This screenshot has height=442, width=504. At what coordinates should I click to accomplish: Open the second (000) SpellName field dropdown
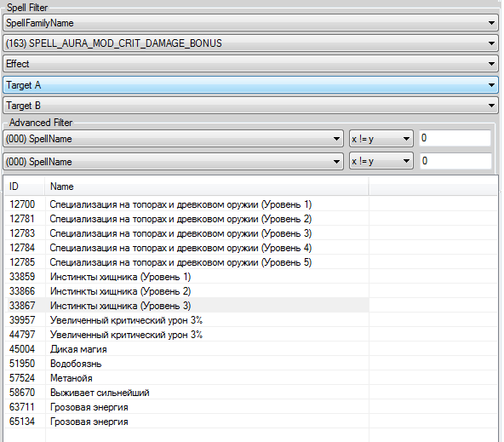click(x=174, y=161)
